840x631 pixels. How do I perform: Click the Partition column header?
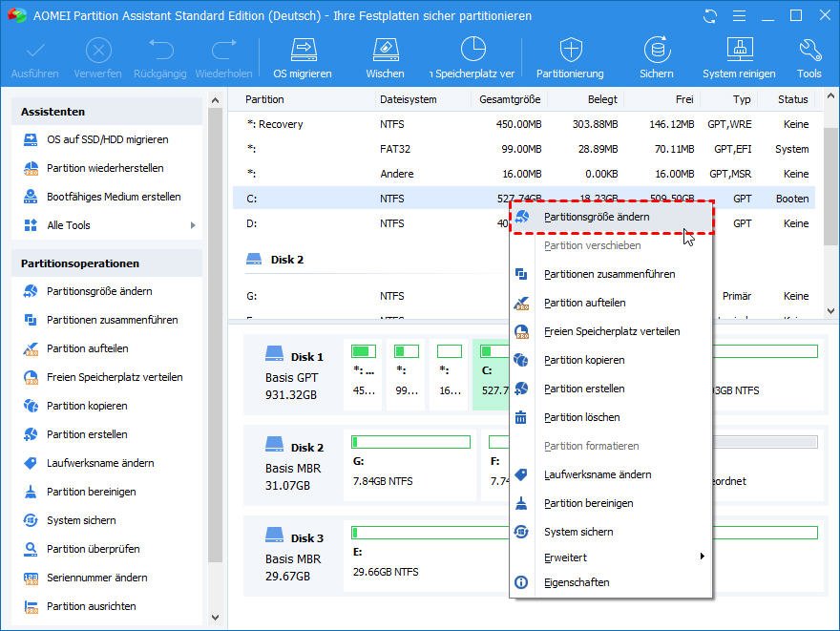pos(264,99)
